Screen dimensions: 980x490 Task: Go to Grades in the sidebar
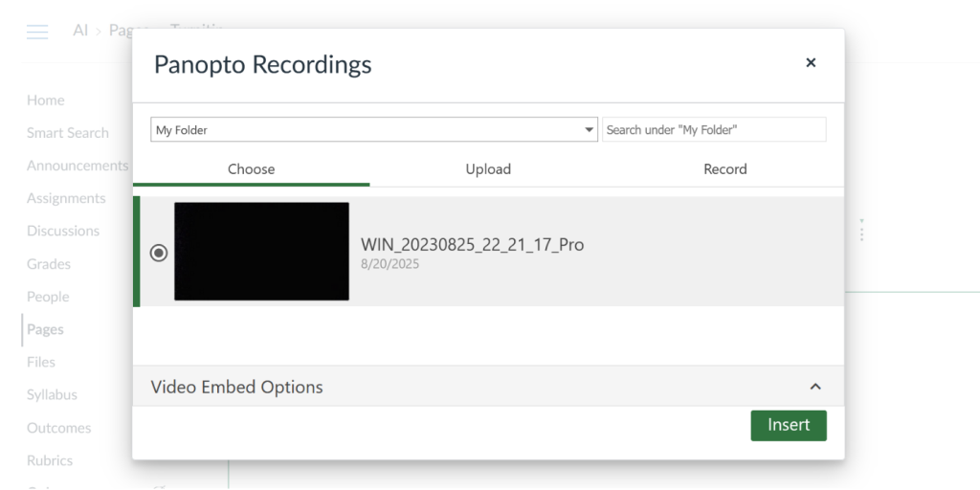[x=49, y=264]
